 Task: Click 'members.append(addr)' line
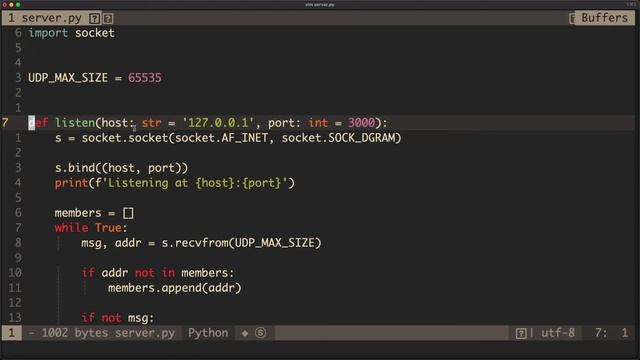click(x=174, y=288)
